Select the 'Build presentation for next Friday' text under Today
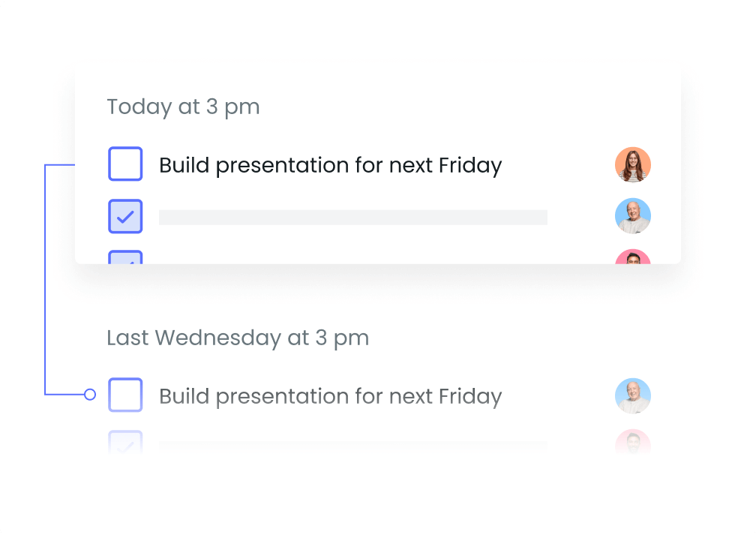Viewport: 756px width, 535px height. [330, 166]
